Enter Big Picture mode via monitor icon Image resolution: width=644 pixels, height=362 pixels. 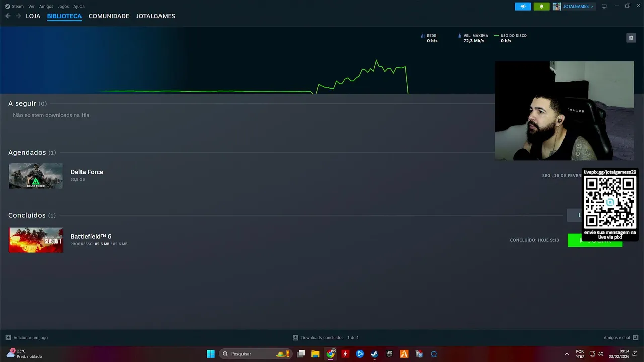click(604, 6)
